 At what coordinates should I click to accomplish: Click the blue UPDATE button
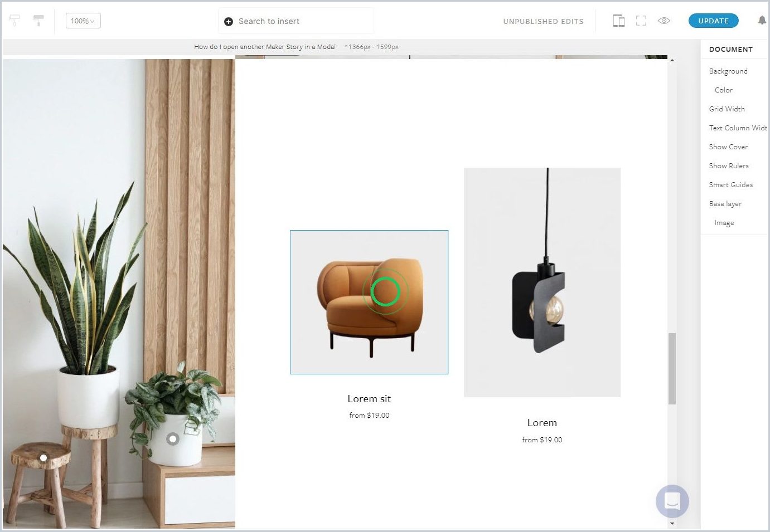[714, 21]
